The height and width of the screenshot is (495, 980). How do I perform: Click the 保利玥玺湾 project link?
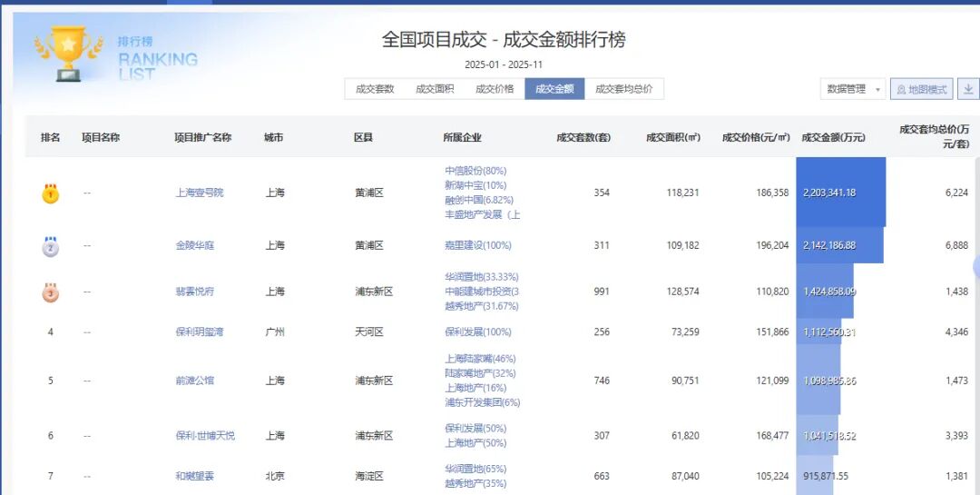(x=199, y=332)
